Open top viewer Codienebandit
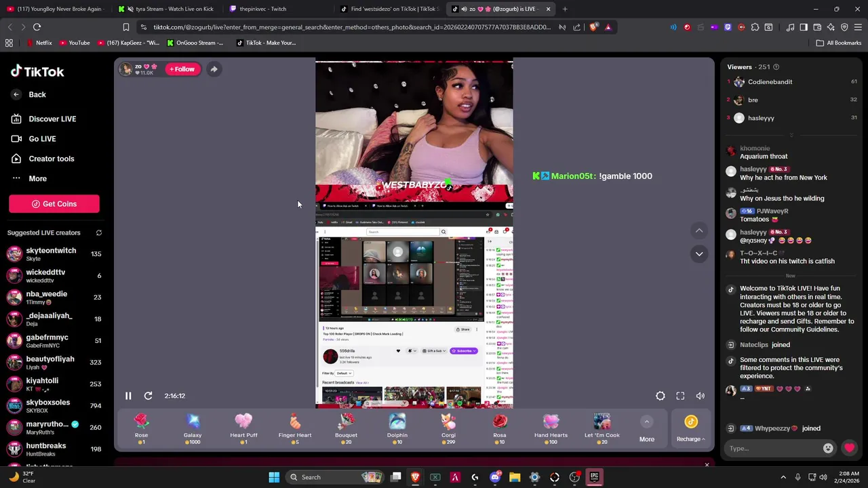 [792, 82]
